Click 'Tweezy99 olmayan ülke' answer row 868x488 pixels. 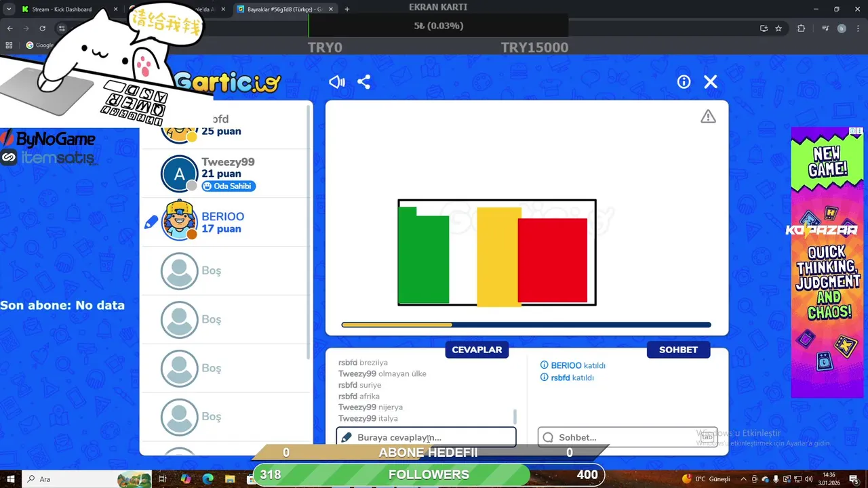382,373
